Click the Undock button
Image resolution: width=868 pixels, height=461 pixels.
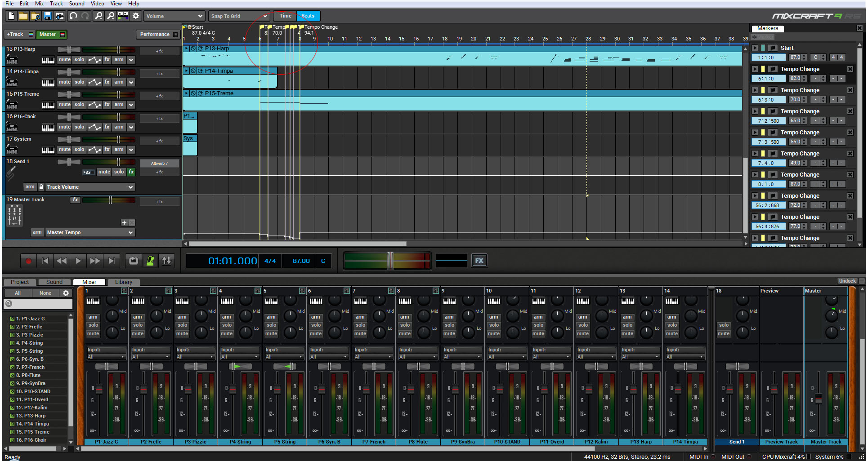[x=847, y=281]
